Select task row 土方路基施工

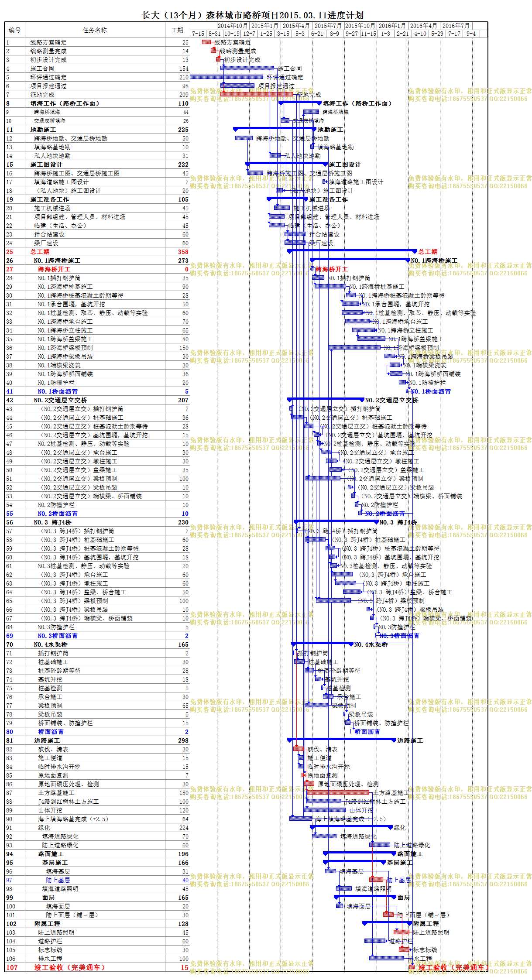(x=97, y=793)
